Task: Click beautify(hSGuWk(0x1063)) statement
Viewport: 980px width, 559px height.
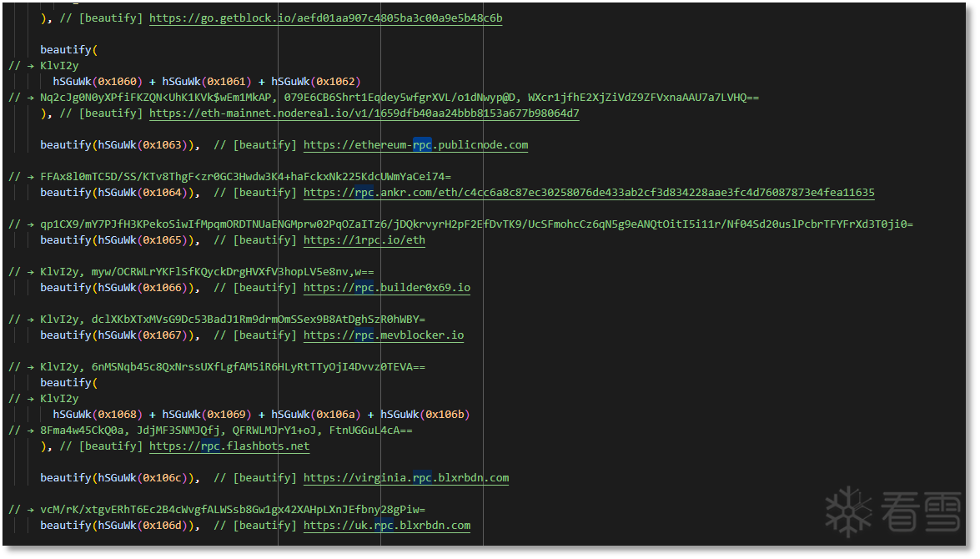Action: point(120,145)
